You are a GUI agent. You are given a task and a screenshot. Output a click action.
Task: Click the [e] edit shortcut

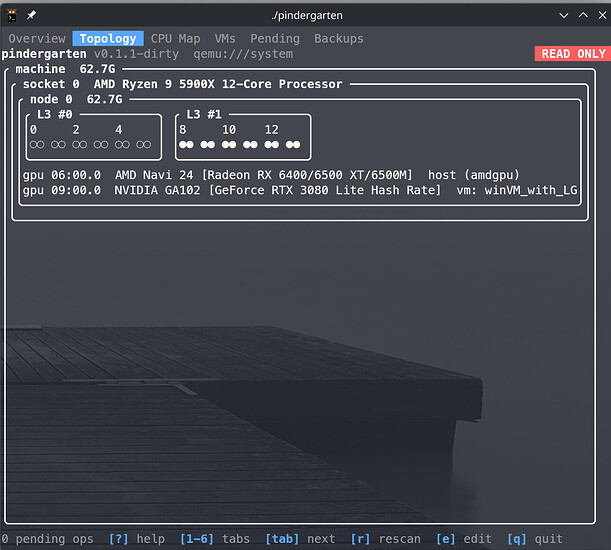(x=463, y=539)
